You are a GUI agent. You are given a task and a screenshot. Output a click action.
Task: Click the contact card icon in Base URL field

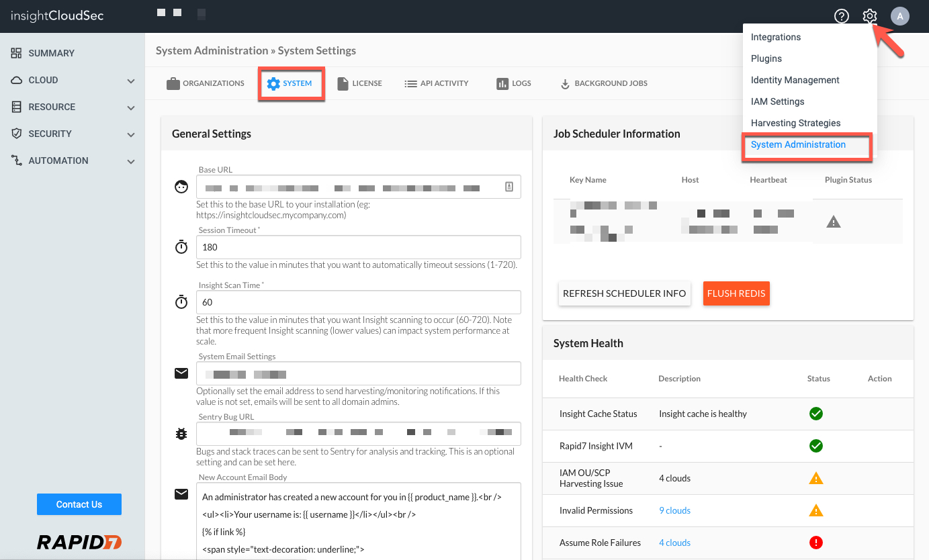click(x=508, y=187)
